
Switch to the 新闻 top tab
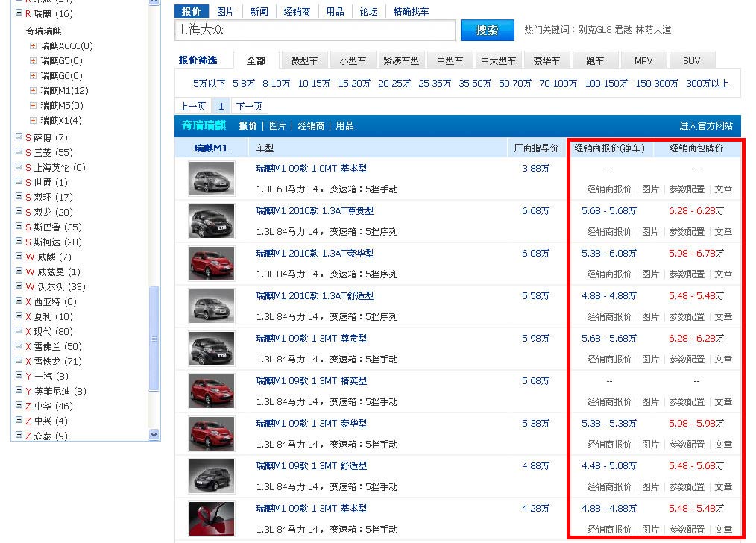[x=259, y=12]
